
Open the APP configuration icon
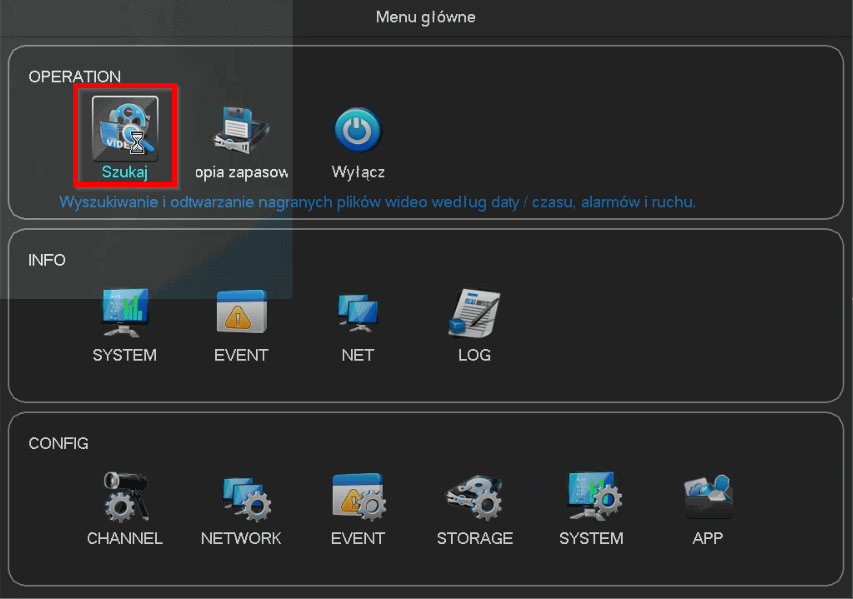(x=707, y=497)
